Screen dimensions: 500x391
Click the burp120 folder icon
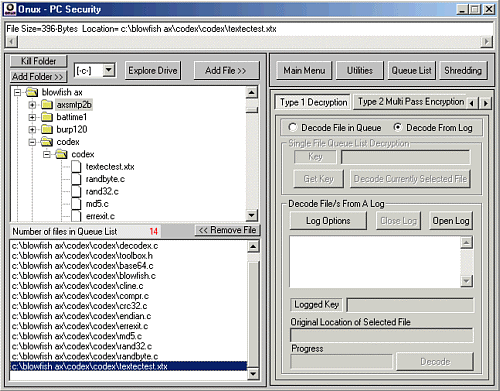click(x=47, y=129)
